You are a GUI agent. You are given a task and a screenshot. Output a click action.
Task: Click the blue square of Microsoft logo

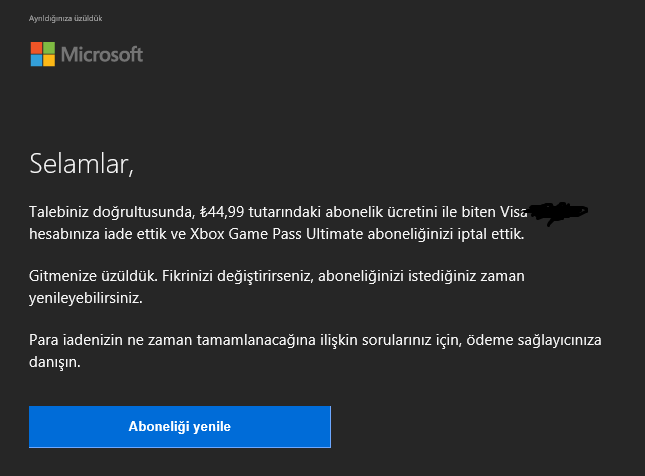coord(36,60)
